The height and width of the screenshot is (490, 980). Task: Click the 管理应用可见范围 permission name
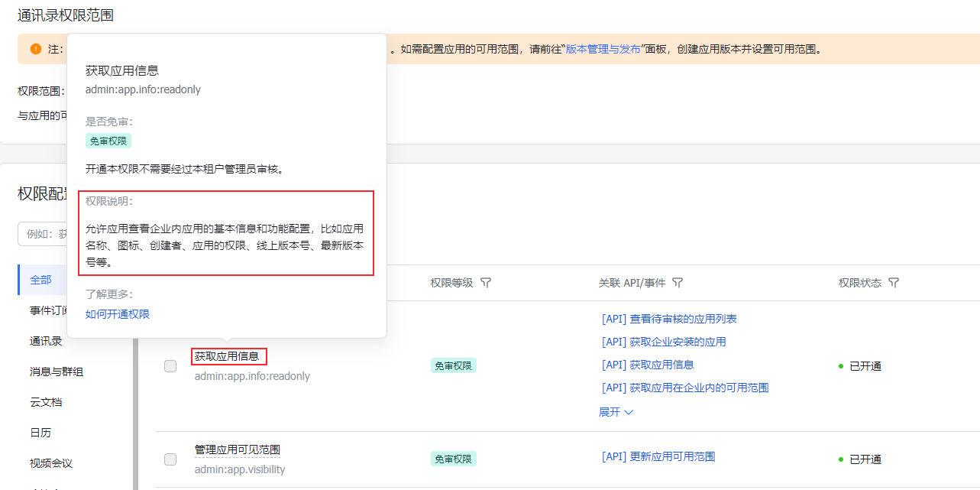pyautogui.click(x=238, y=449)
